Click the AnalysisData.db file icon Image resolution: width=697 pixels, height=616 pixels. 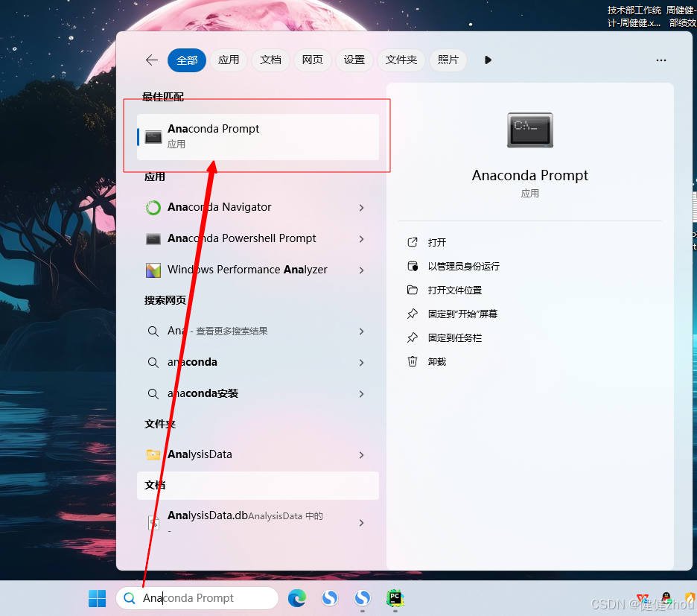coord(153,523)
